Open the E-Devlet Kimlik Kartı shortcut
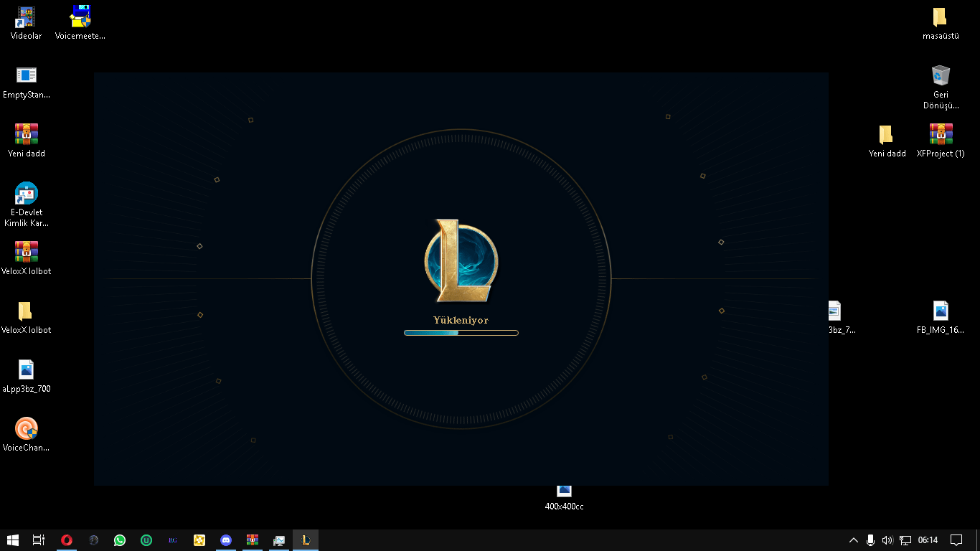The image size is (980, 551). pyautogui.click(x=26, y=204)
